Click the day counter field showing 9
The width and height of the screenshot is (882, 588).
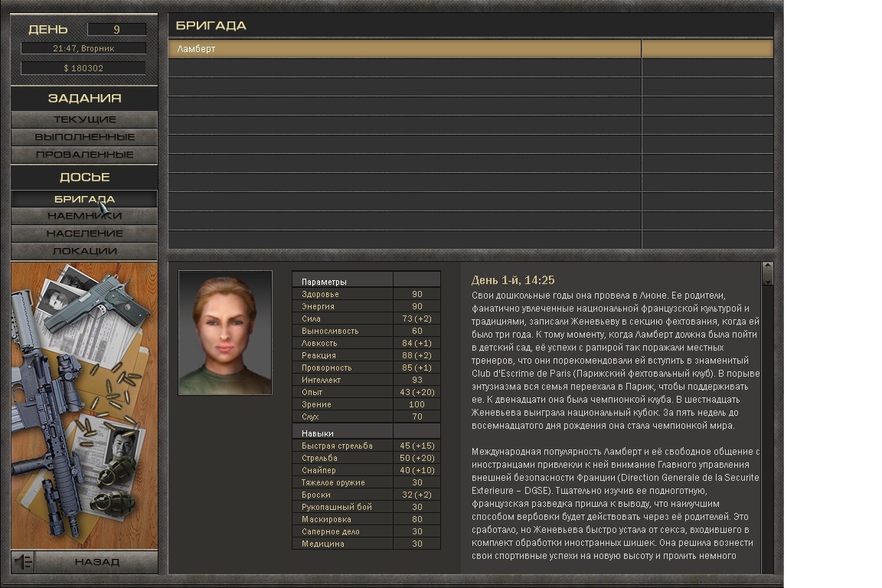click(x=116, y=30)
